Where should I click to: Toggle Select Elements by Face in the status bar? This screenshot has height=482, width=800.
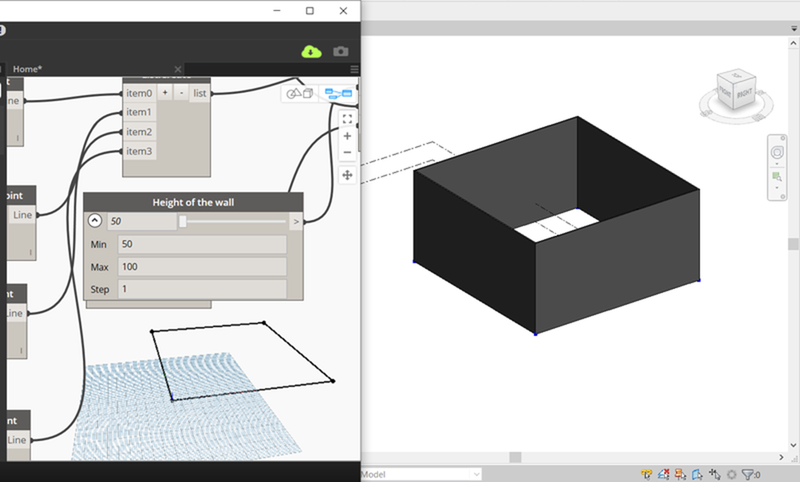[x=697, y=475]
